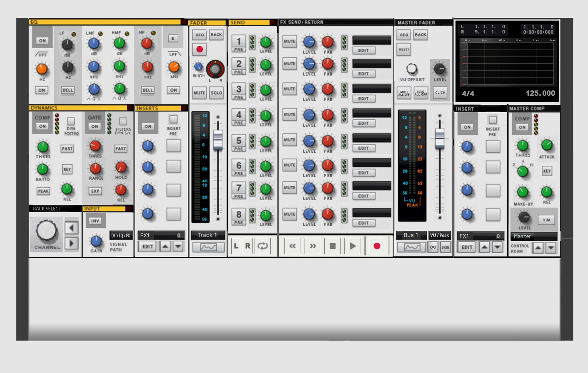Viewport: 588px width, 373px height.
Task: Click the Fader section SEQ button
Action: [x=200, y=35]
